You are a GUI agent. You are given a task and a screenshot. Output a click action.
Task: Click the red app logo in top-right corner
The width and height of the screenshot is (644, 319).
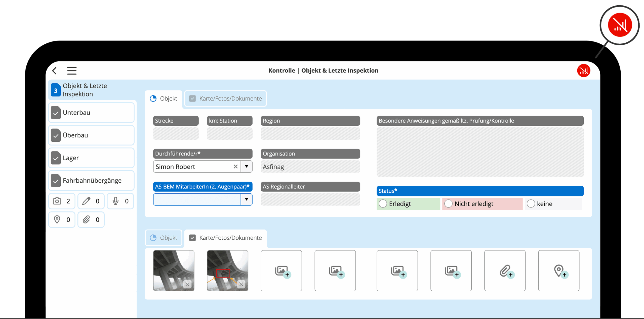click(x=584, y=71)
